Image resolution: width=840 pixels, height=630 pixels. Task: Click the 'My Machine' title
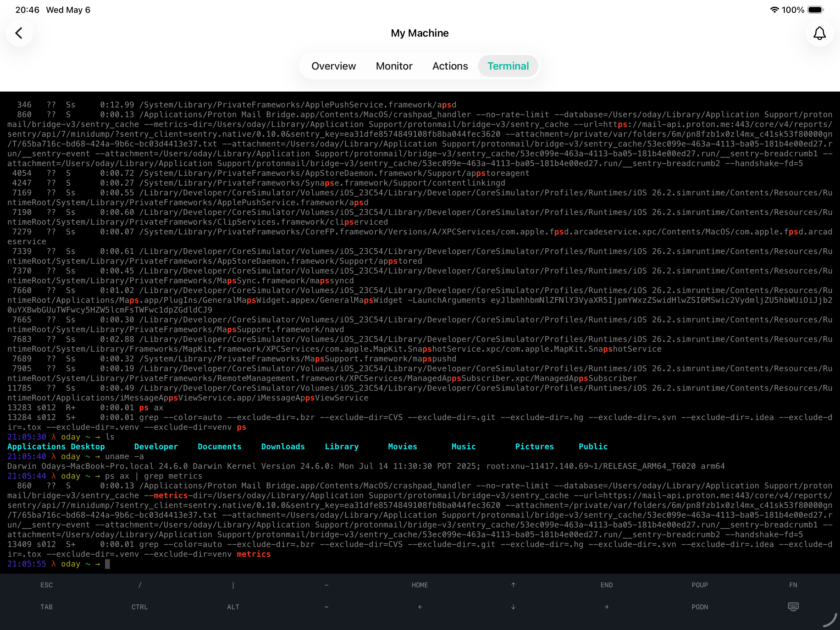point(420,33)
